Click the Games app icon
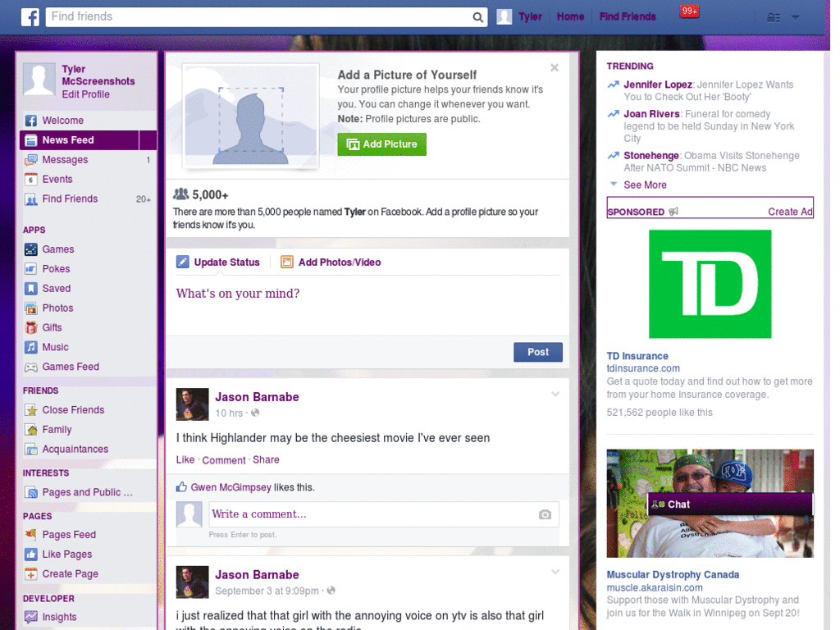The width and height of the screenshot is (840, 630). tap(31, 249)
